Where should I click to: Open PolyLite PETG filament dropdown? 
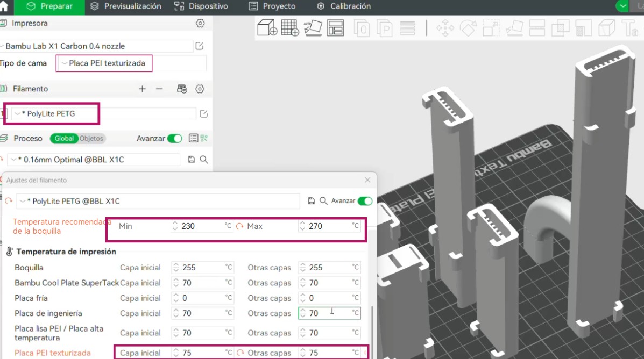[103, 113]
